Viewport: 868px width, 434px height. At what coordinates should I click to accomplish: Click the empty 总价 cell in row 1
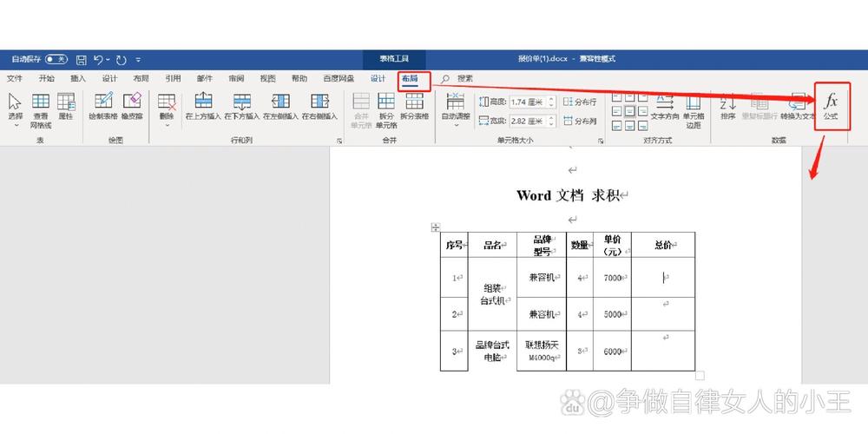(x=663, y=278)
